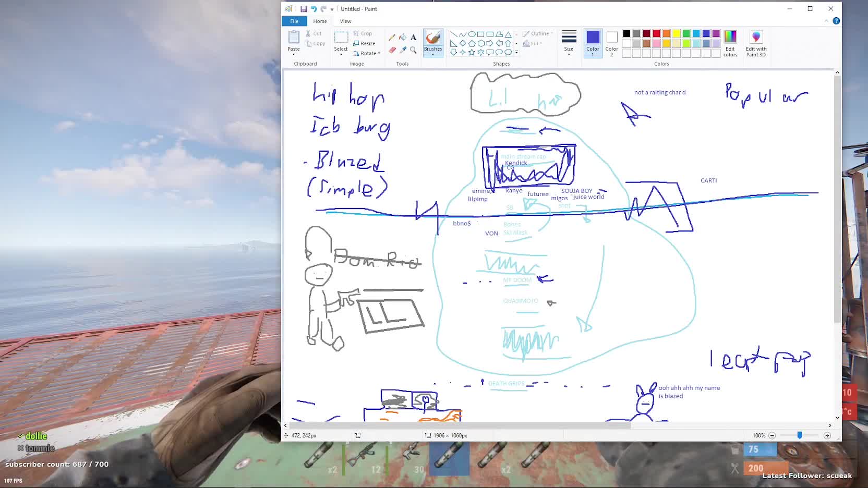Select the Magnifier tool
Image resolution: width=868 pixels, height=488 pixels.
(x=414, y=50)
